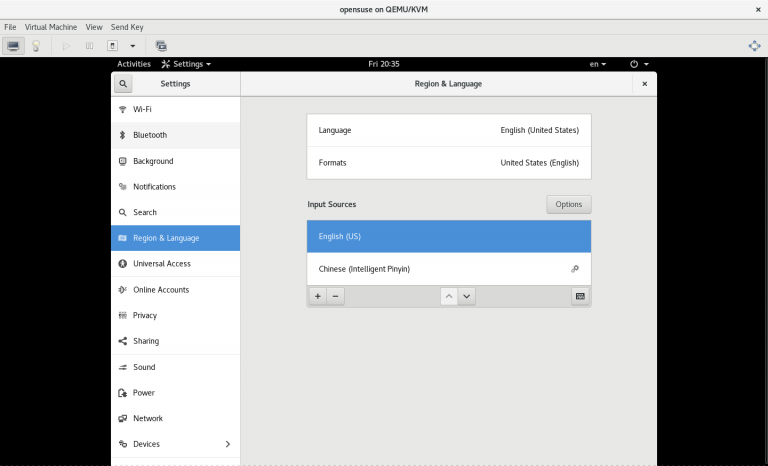Click the shut down VM button
This screenshot has height=466, width=768.
(x=113, y=46)
